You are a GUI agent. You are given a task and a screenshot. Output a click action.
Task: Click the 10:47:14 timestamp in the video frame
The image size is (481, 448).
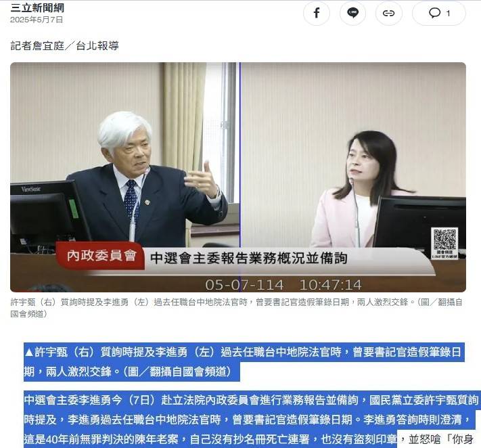(330, 284)
